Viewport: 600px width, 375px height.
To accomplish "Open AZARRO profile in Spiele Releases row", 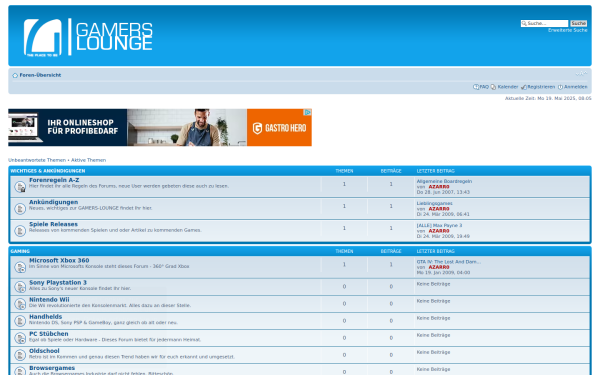I will [x=439, y=231].
